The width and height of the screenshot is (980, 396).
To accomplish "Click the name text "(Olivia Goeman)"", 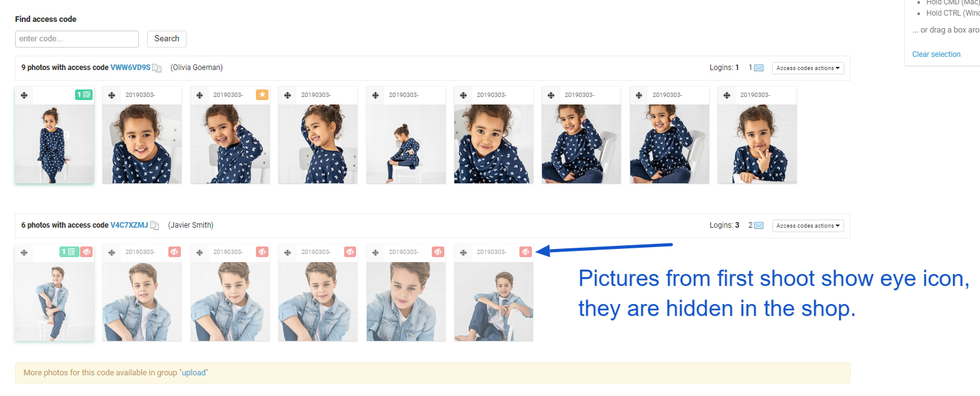I will [197, 68].
